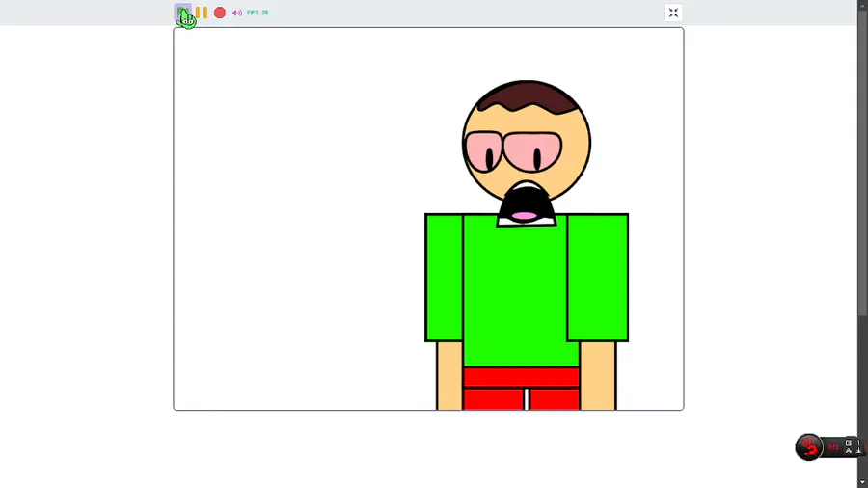
Task: Click the red bloody hand overlay logo
Action: tap(809, 447)
